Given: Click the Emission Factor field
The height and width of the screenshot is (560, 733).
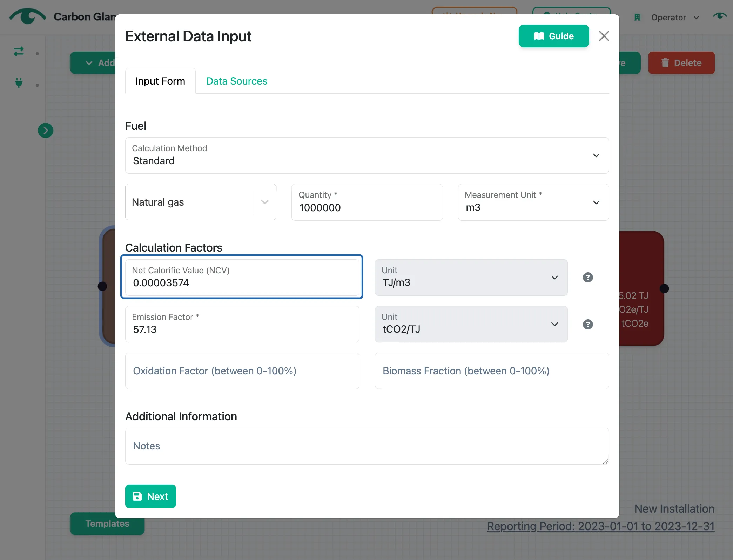Looking at the screenshot, I should (242, 324).
